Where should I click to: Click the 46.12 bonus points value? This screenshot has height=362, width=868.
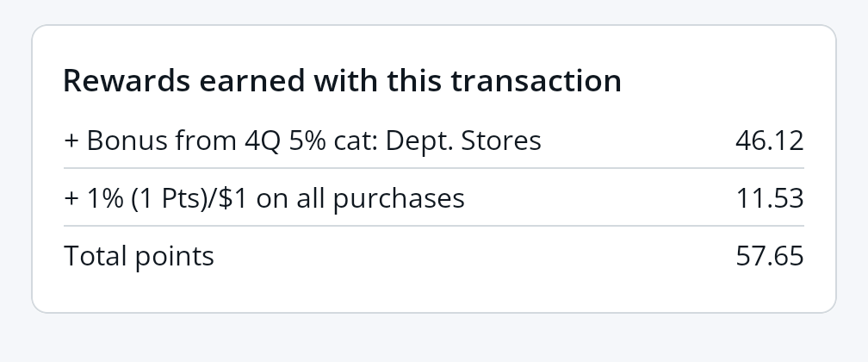pos(769,140)
